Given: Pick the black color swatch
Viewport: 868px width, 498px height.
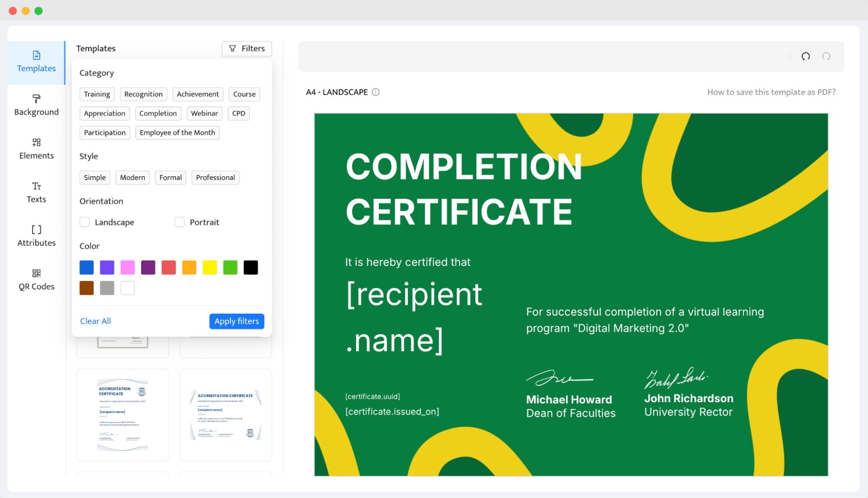Looking at the screenshot, I should tap(251, 267).
